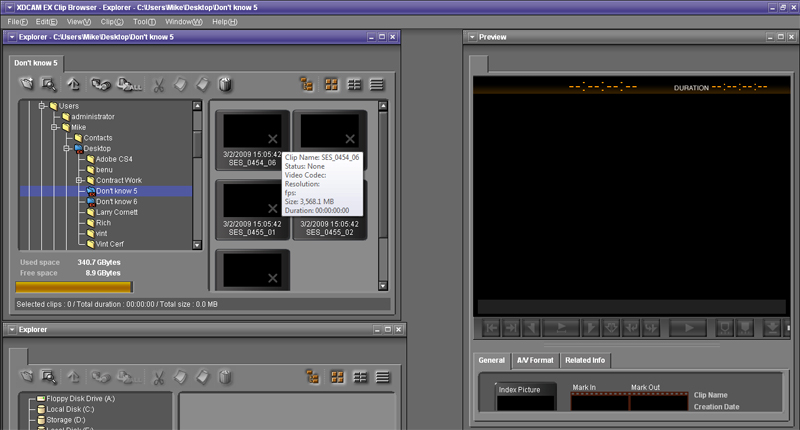Click the new folder icon in top Explorer toolbar

click(27, 85)
